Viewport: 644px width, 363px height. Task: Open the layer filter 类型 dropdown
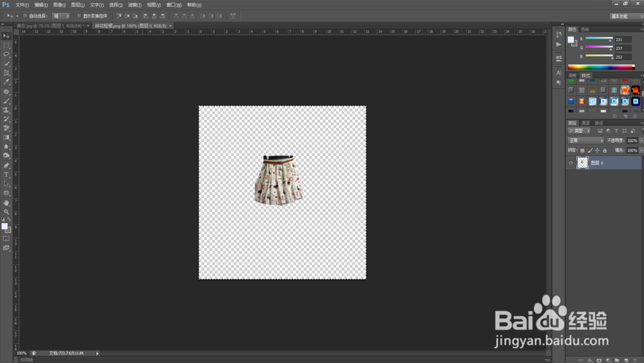click(x=579, y=131)
